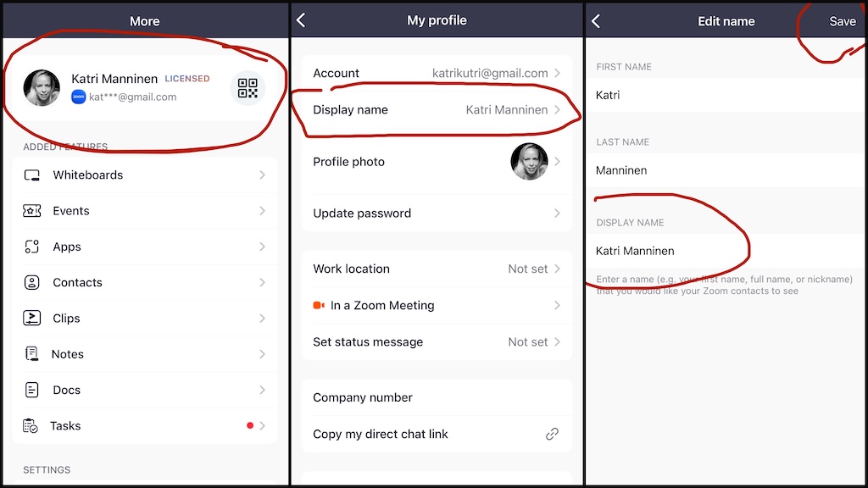Open Work location row chevron
This screenshot has height=488, width=868.
[x=558, y=269]
